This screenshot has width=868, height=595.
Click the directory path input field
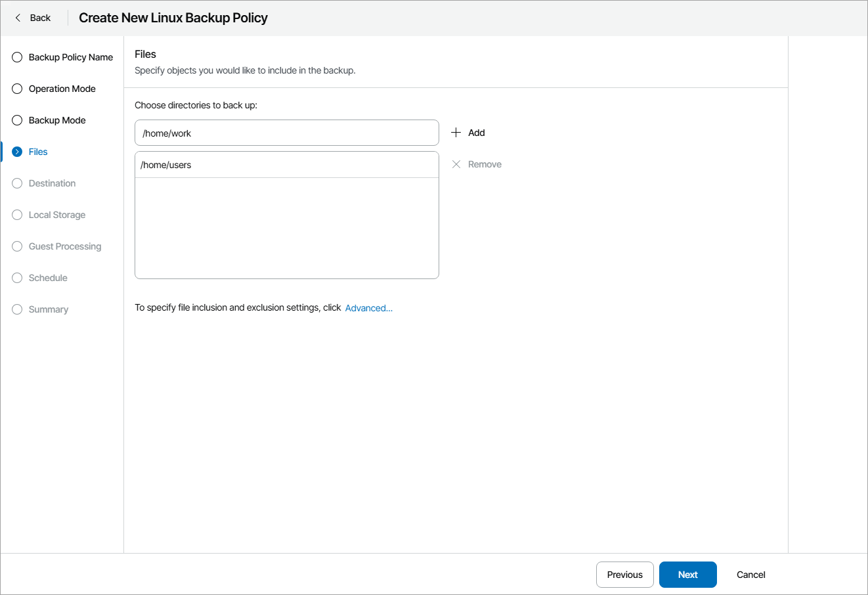pos(286,133)
